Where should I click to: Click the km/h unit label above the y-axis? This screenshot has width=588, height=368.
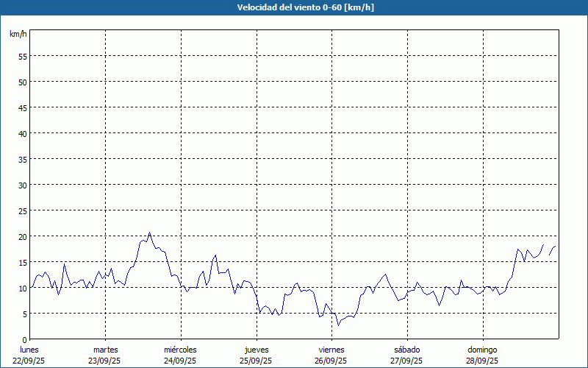[18, 35]
